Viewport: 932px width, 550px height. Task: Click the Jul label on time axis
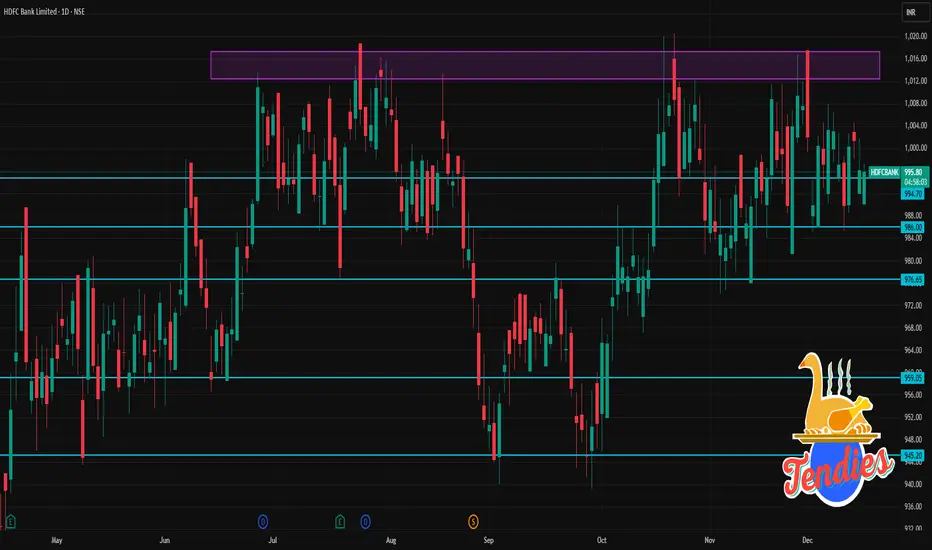[272, 540]
